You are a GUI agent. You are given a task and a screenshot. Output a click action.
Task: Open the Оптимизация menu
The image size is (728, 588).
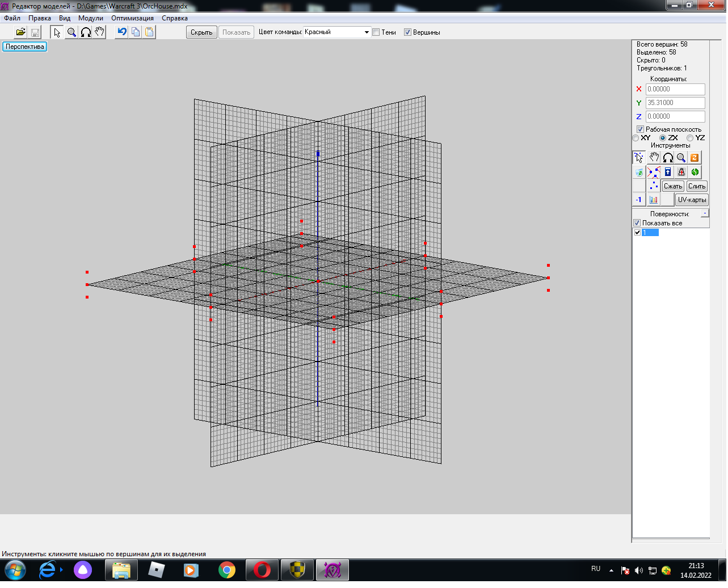point(132,18)
